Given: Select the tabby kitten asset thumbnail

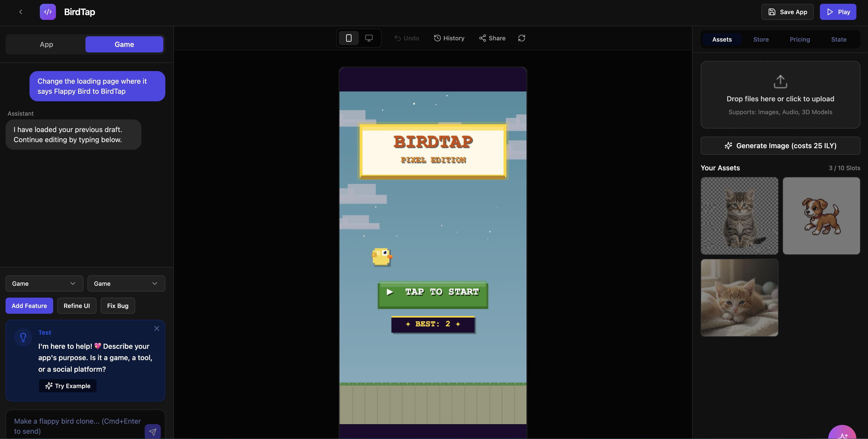Looking at the screenshot, I should point(740,216).
